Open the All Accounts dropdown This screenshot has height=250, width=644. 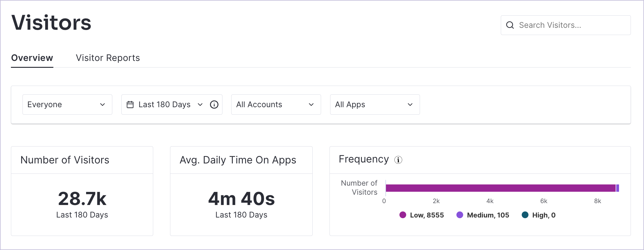276,105
